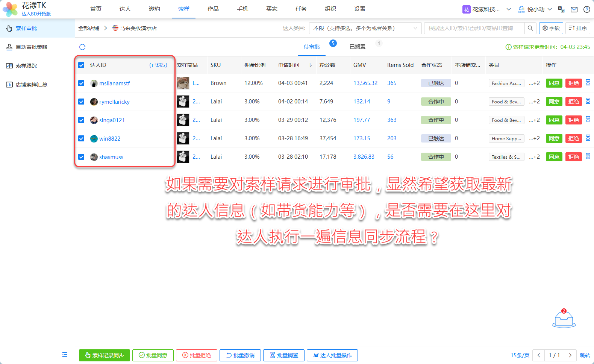Click the 批量同意 button
The width and height of the screenshot is (594, 364).
(x=153, y=355)
